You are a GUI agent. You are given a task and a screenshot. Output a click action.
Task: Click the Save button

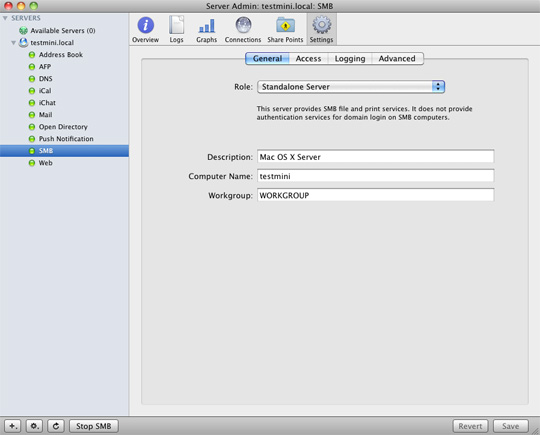click(510, 426)
